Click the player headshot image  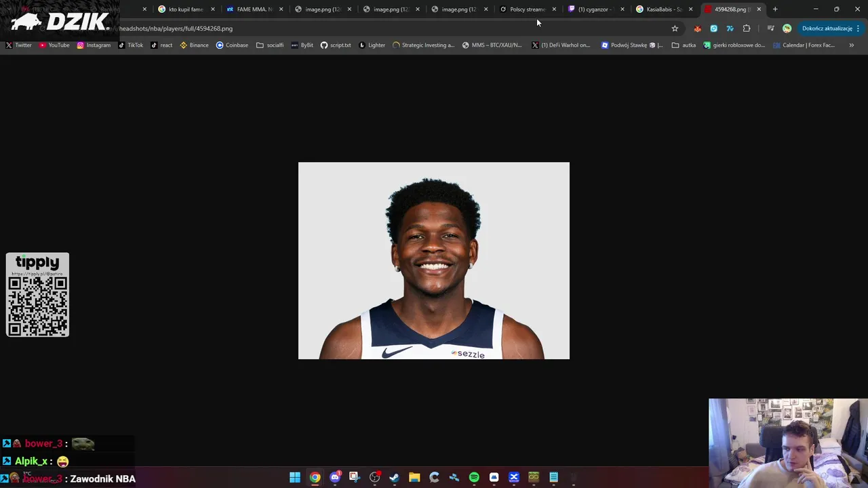pyautogui.click(x=434, y=261)
